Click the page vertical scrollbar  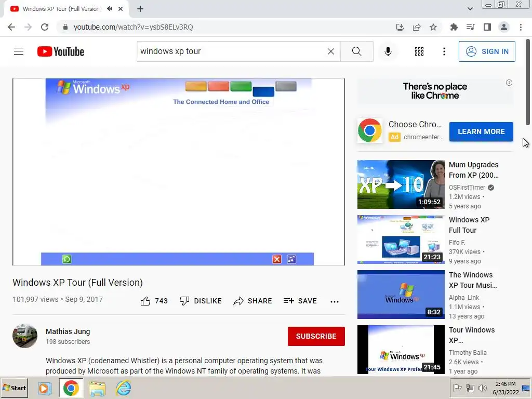pyautogui.click(x=528, y=82)
